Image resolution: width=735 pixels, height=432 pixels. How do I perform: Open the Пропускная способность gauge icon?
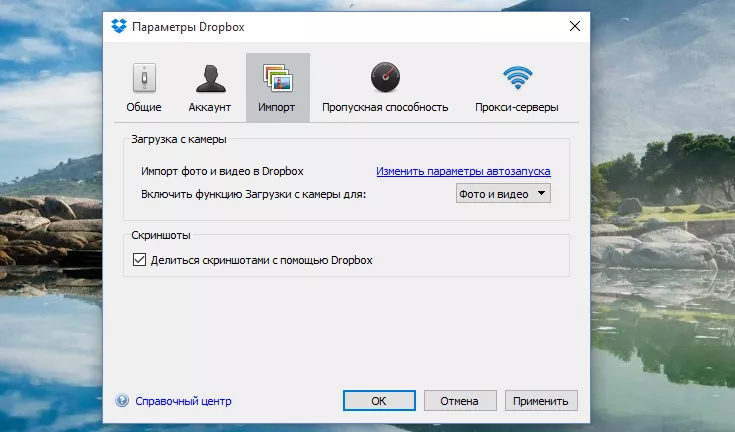[385, 77]
